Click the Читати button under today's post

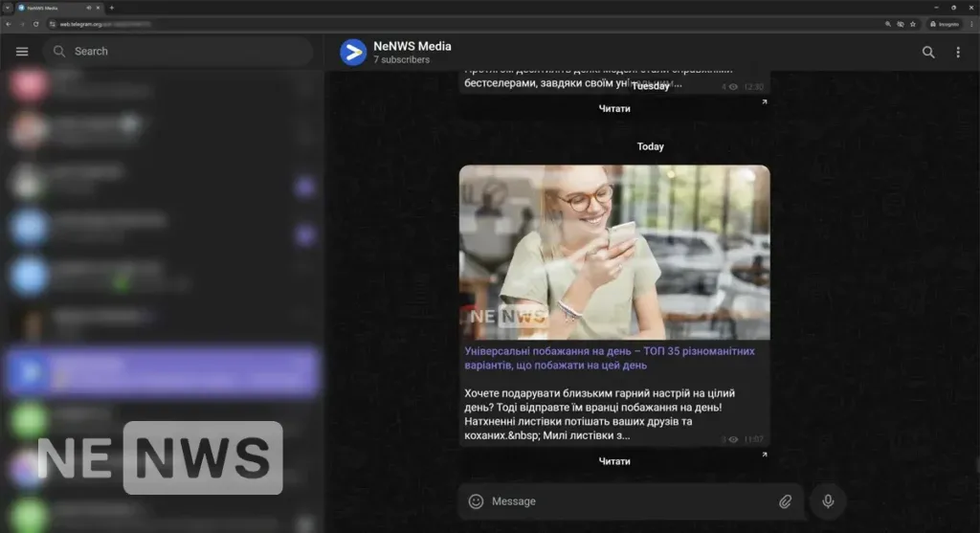pos(614,461)
